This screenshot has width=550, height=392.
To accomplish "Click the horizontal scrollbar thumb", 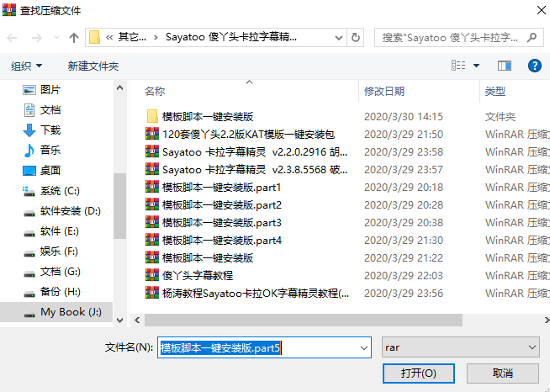I will (x=304, y=320).
